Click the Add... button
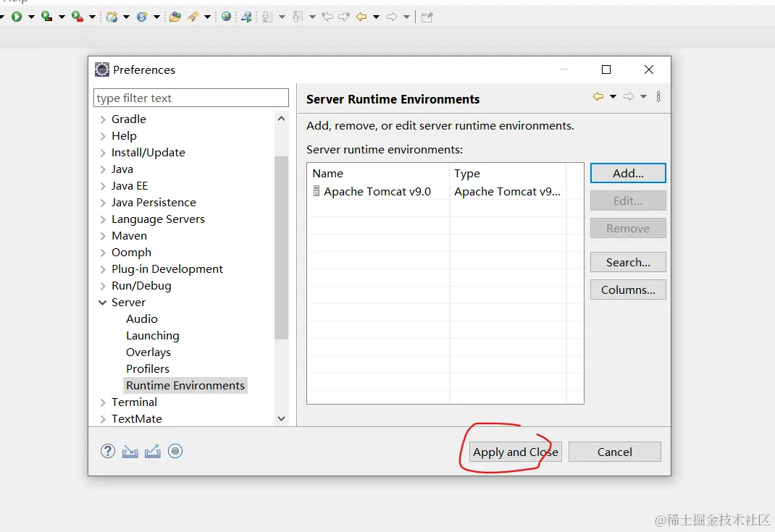The image size is (775, 532). point(628,174)
